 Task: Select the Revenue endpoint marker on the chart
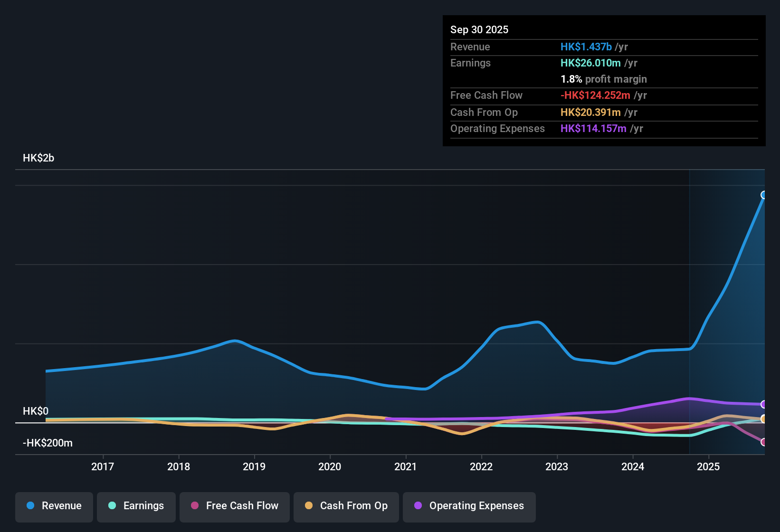[x=764, y=195]
